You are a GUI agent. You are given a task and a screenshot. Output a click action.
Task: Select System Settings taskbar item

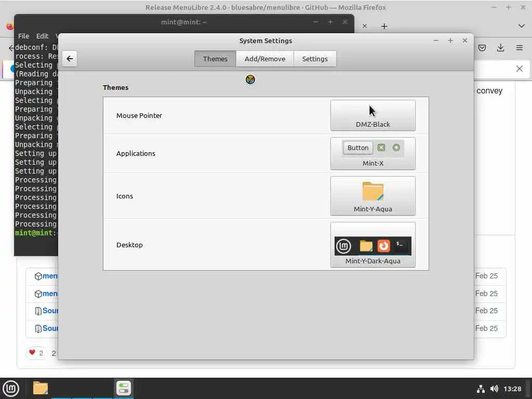124,388
